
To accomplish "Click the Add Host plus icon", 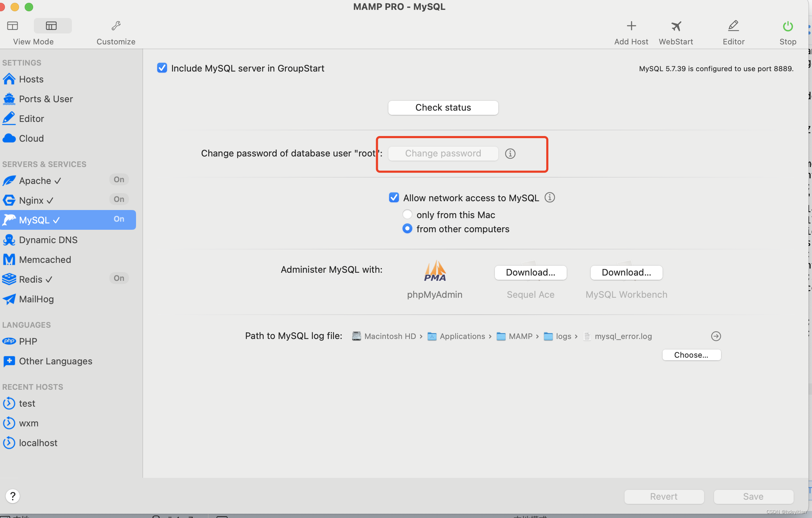I will [x=631, y=26].
